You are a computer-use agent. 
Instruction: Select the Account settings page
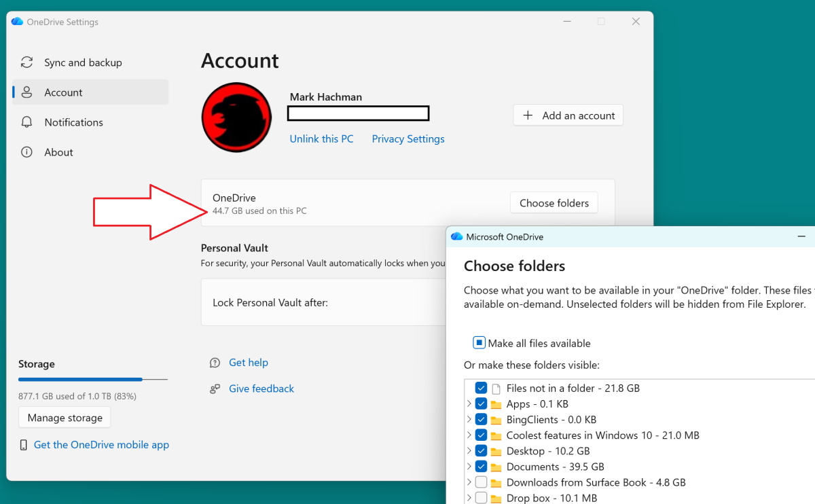coord(90,92)
